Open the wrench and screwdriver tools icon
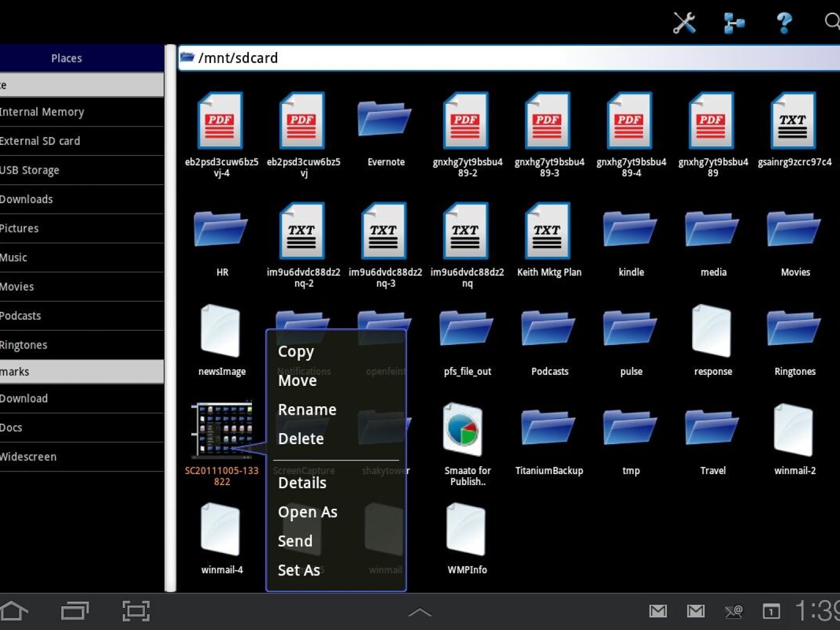840x630 pixels. tap(684, 23)
